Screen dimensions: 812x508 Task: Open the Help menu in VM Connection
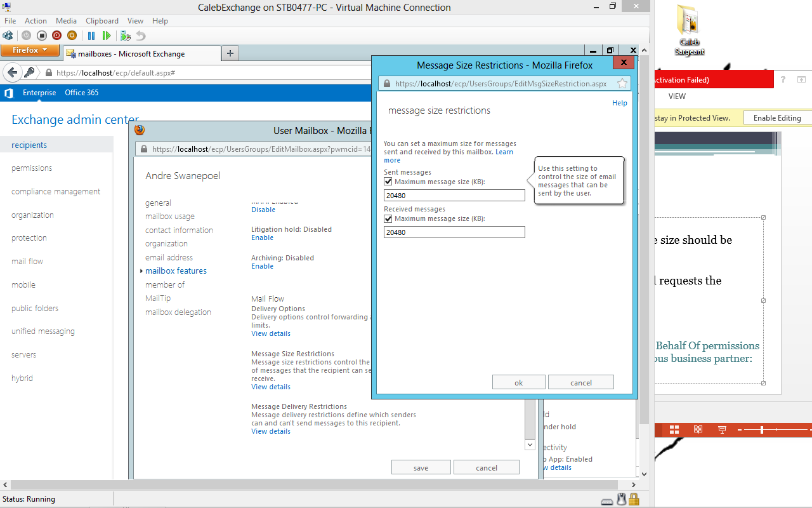coord(160,21)
